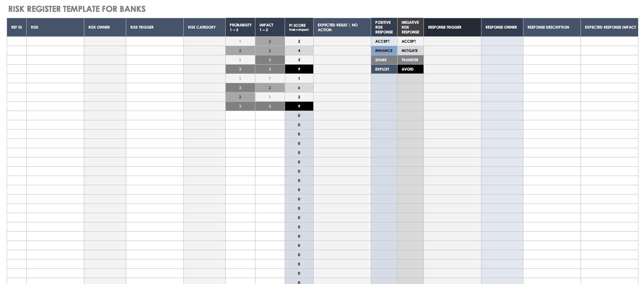644x284 pixels.
Task: Click the PI SCORE column header
Action: (x=299, y=27)
